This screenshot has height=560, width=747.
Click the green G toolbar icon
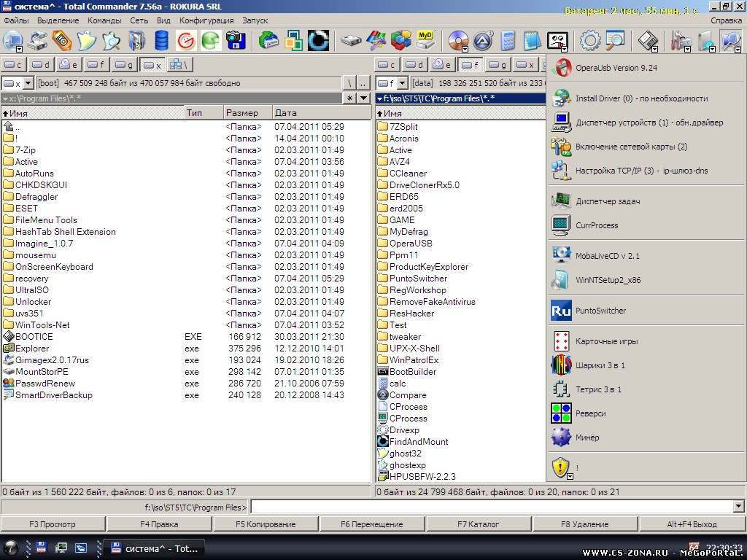pos(211,41)
